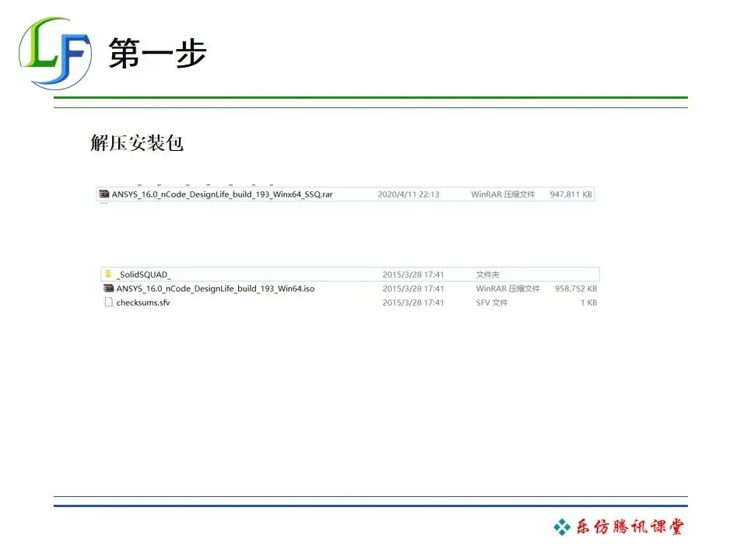This screenshot has height=560, width=747.
Task: Click the WinRAR 压缩文件 type of the SSQ.rar row
Action: (x=503, y=194)
